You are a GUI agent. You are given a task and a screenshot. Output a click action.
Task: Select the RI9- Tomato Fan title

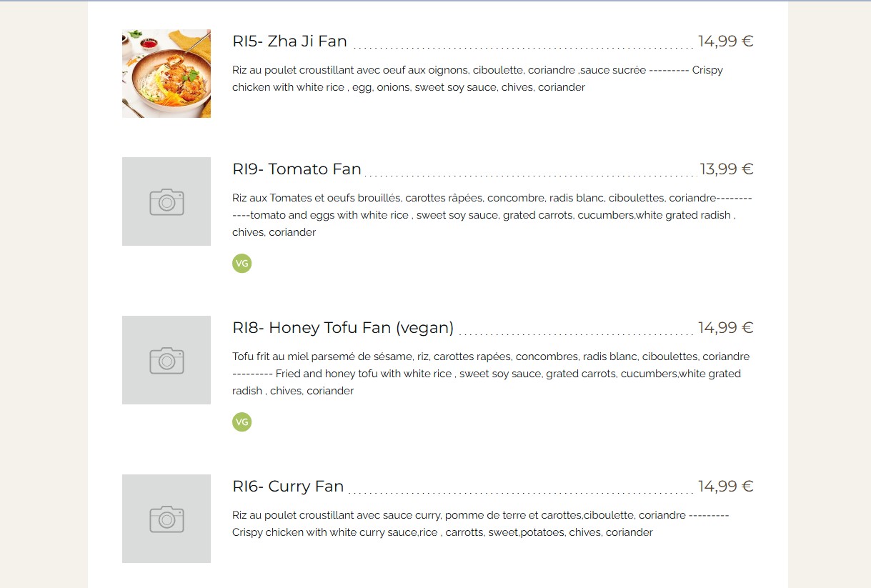297,169
